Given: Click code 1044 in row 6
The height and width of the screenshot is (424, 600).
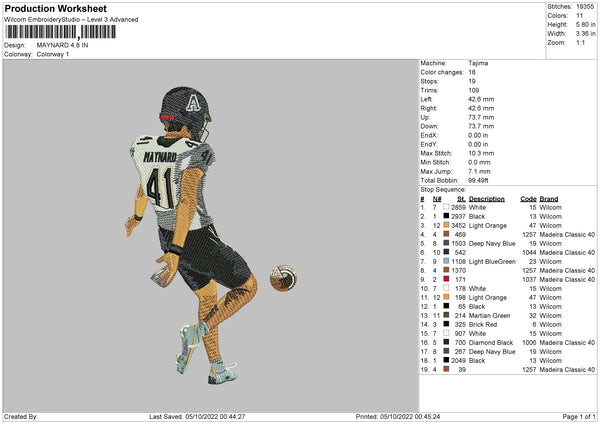Looking at the screenshot, I should pos(529,252).
